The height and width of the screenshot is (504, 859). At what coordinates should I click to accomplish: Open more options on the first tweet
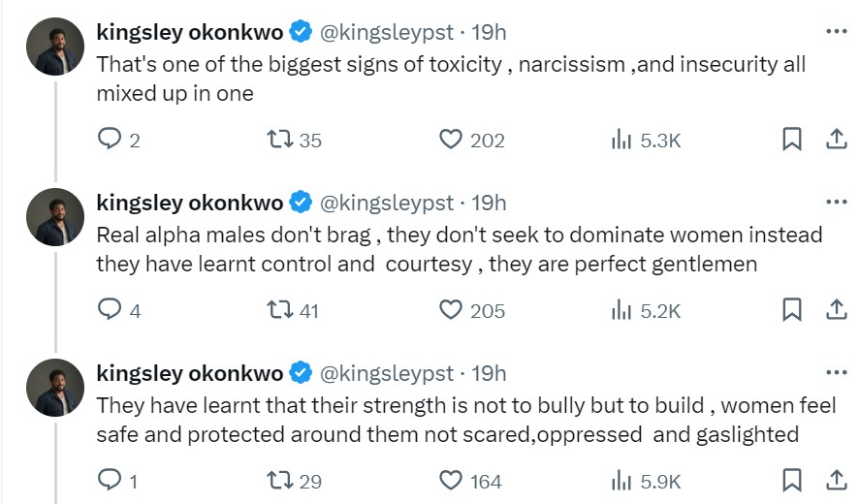(836, 31)
